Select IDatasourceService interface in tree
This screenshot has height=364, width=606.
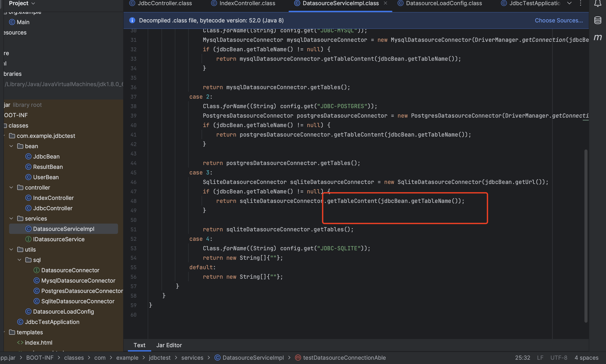(x=55, y=239)
